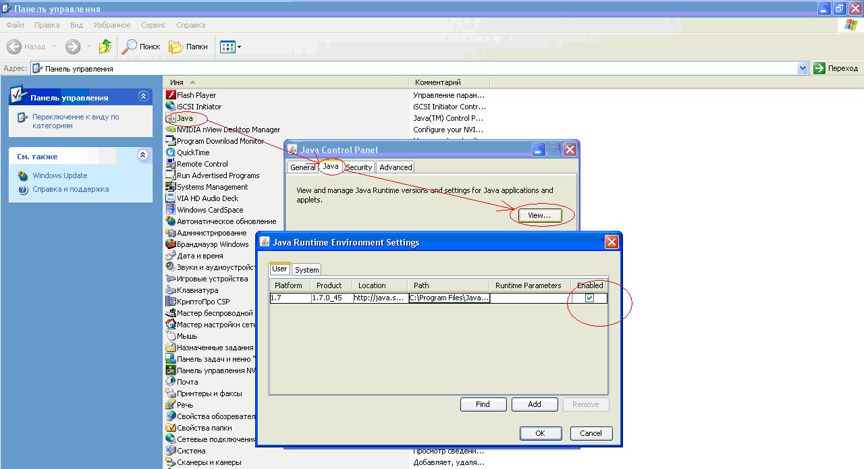
Task: Click the Add button
Action: 534,404
